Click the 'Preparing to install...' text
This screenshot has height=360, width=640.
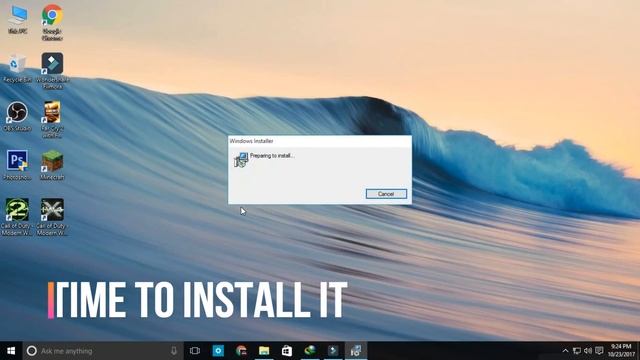point(272,156)
